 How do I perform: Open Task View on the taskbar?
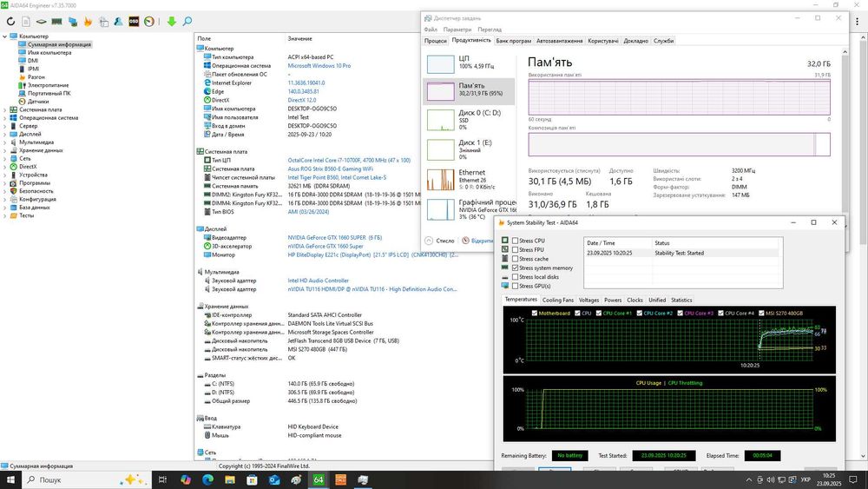pos(163,479)
